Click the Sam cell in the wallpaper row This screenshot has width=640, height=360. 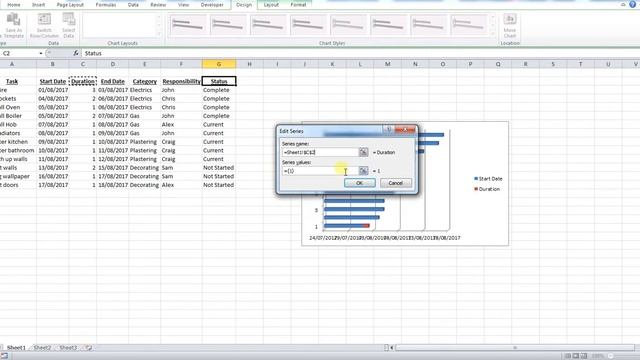181,176
